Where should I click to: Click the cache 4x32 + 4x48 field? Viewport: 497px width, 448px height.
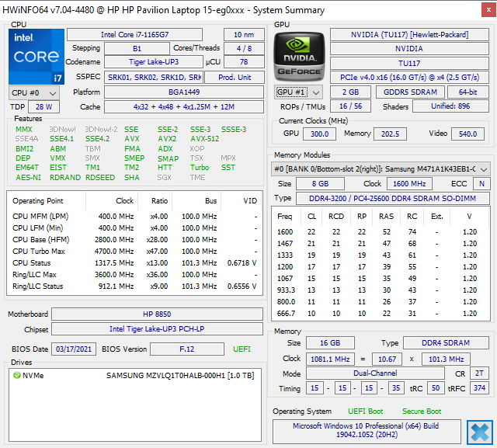point(184,107)
